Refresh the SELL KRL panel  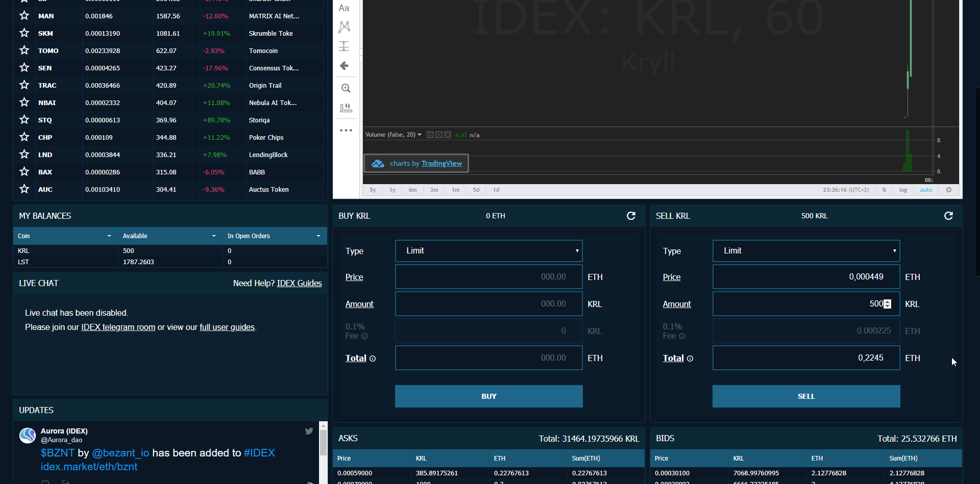coord(949,216)
